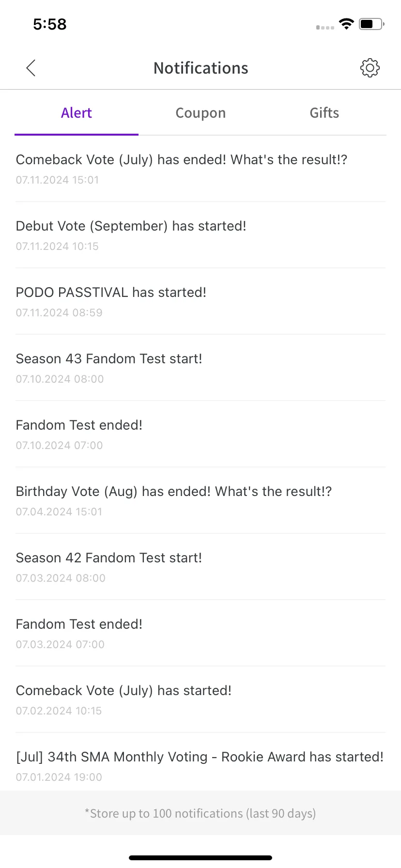Tap Fandom Test ended from 07.03.2024
The width and height of the screenshot is (401, 868).
(x=79, y=633)
